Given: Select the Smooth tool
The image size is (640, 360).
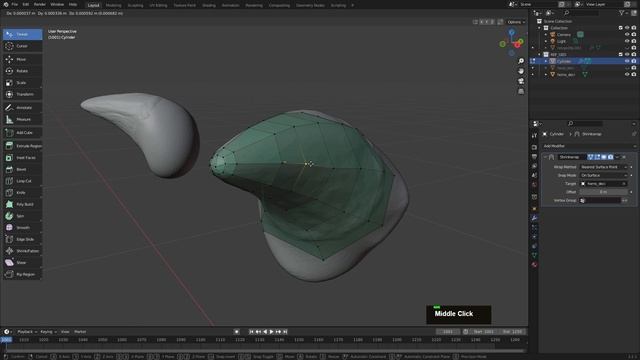Looking at the screenshot, I should tap(22, 227).
